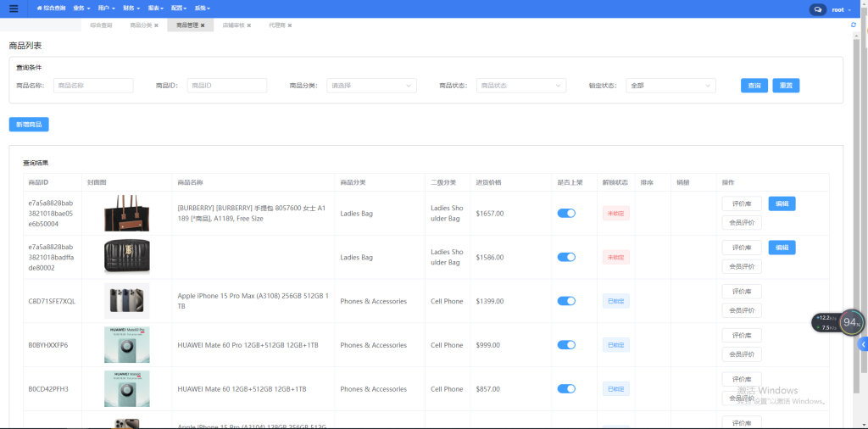Click 会员评价 for the $1586.00 Ladies Bag row

point(742,266)
